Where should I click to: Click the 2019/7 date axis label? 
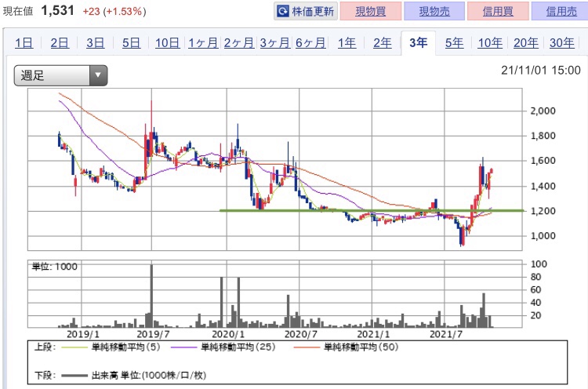[x=153, y=334]
